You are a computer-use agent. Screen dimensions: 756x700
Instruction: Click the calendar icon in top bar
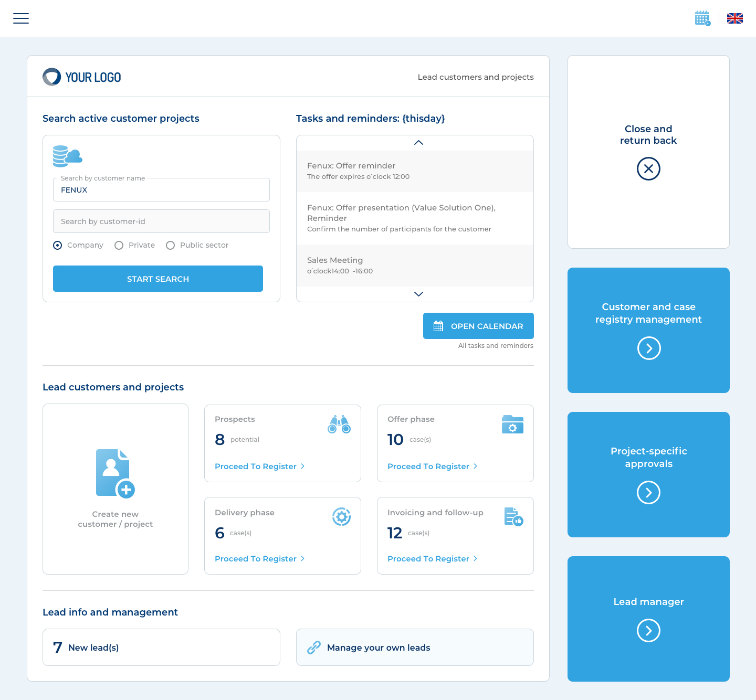pos(702,18)
